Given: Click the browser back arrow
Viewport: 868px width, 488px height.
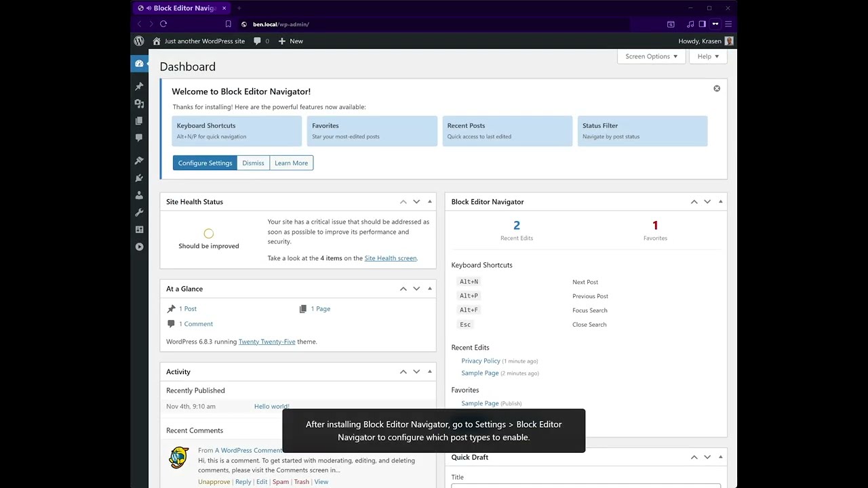Looking at the screenshot, I should 140,24.
